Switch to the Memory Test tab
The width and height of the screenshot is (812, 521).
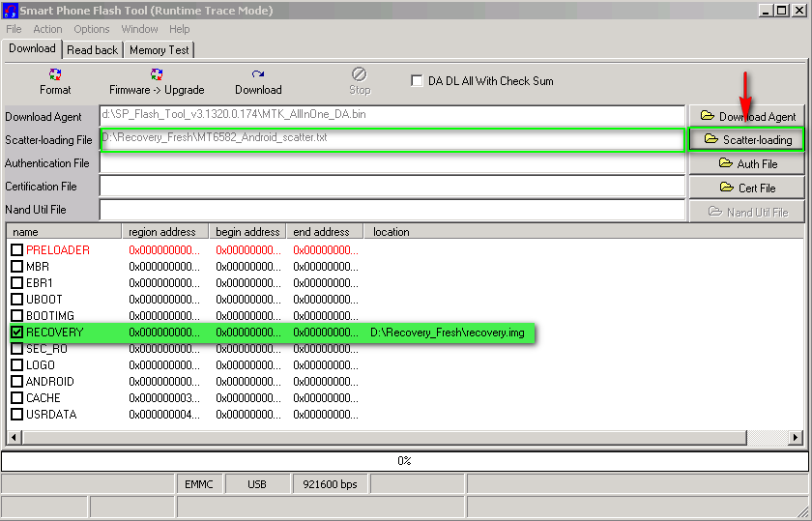click(159, 50)
